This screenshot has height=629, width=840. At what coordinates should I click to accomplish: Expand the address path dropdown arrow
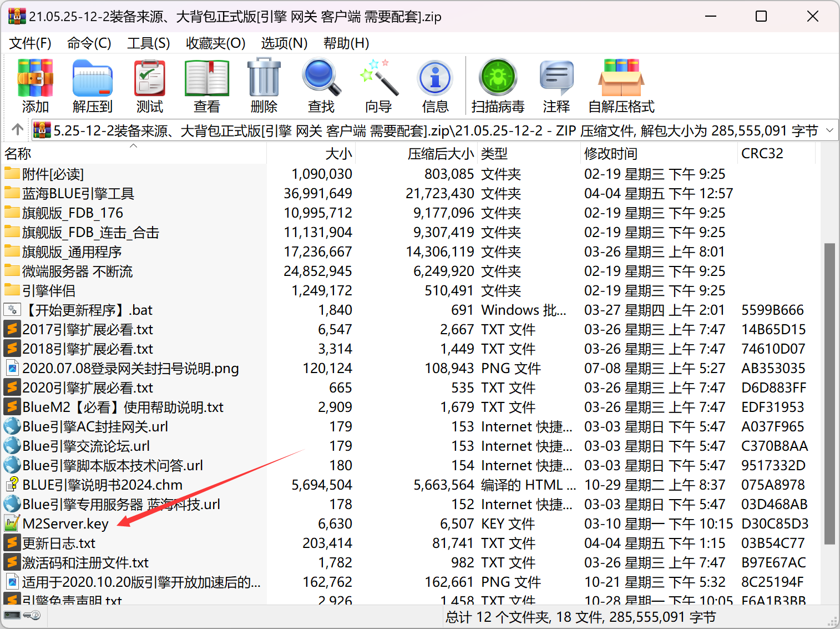[829, 130]
